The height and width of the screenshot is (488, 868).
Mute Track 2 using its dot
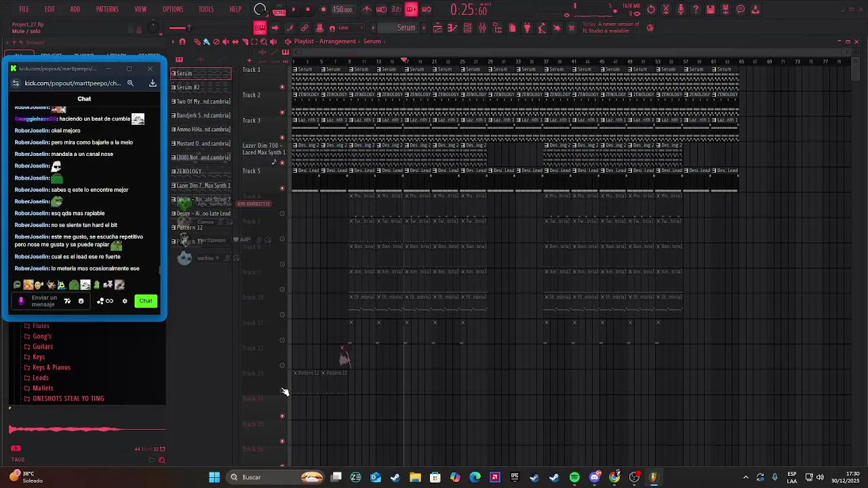point(282,112)
